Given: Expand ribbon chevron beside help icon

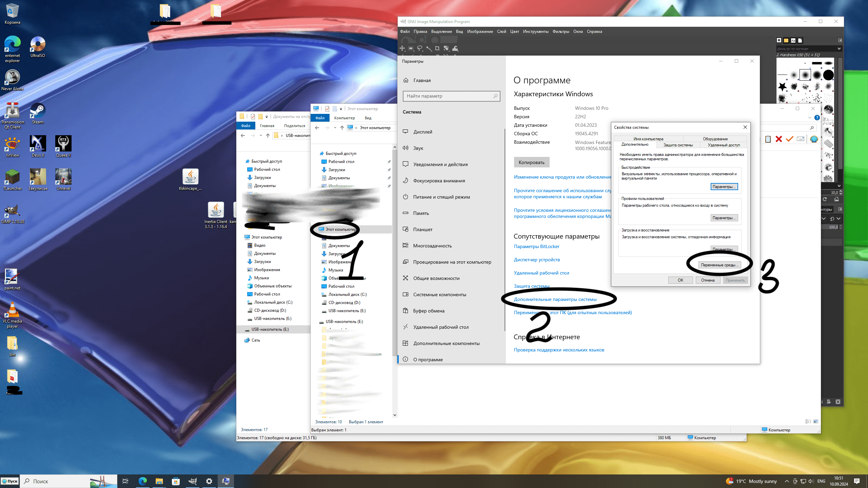Looking at the screenshot, I should [810, 118].
